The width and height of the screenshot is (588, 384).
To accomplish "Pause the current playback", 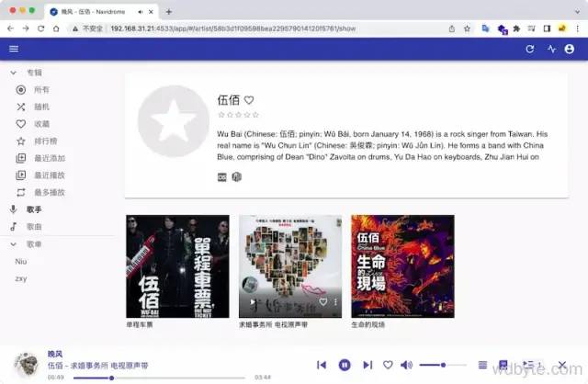I will point(345,365).
